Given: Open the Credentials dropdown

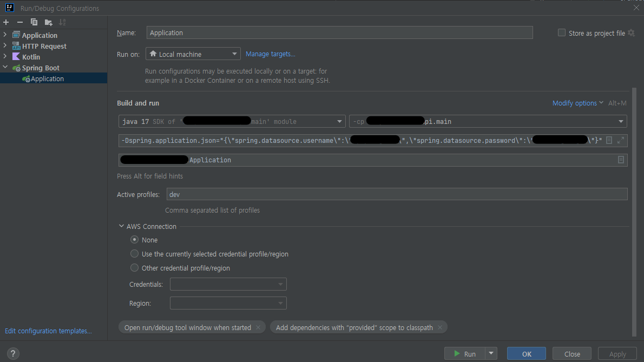Looking at the screenshot, I should coord(228,284).
